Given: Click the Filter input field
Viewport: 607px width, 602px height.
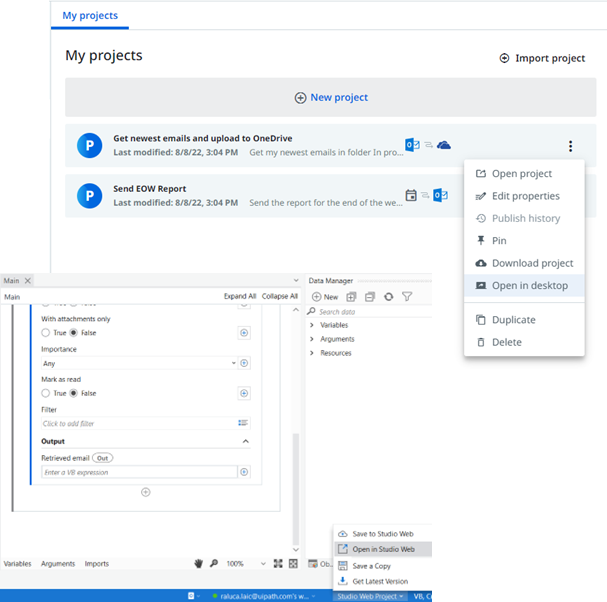Looking at the screenshot, I should [146, 423].
